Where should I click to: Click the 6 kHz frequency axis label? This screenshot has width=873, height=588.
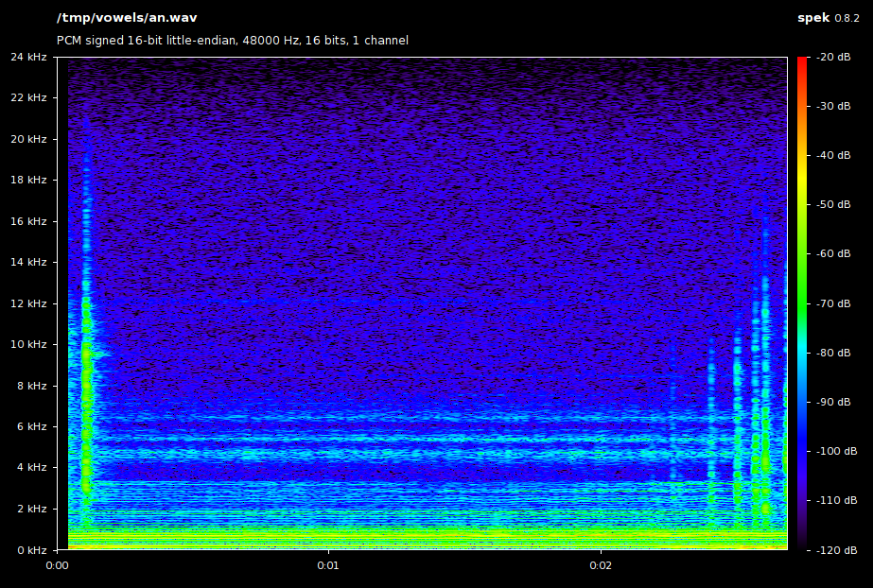pos(32,426)
